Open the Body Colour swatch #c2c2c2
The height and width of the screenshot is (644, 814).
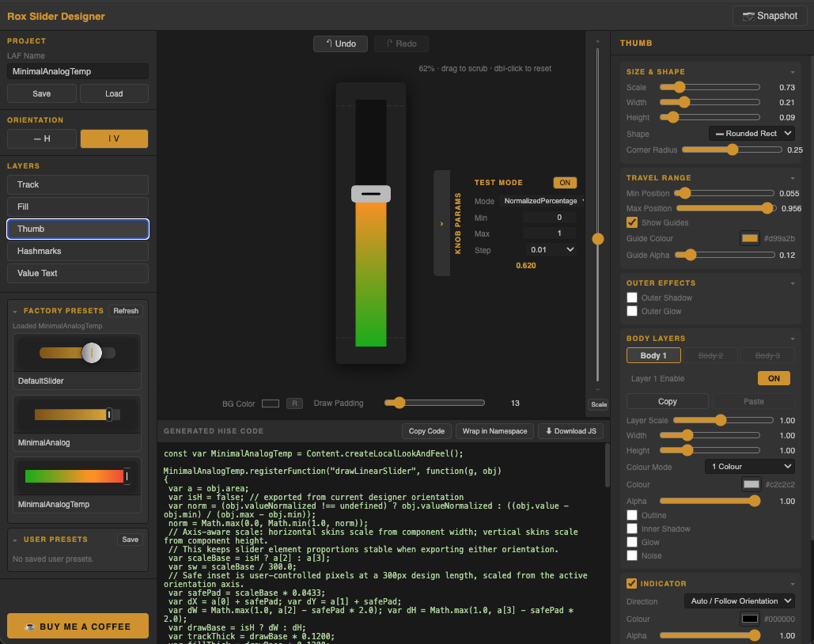point(752,484)
